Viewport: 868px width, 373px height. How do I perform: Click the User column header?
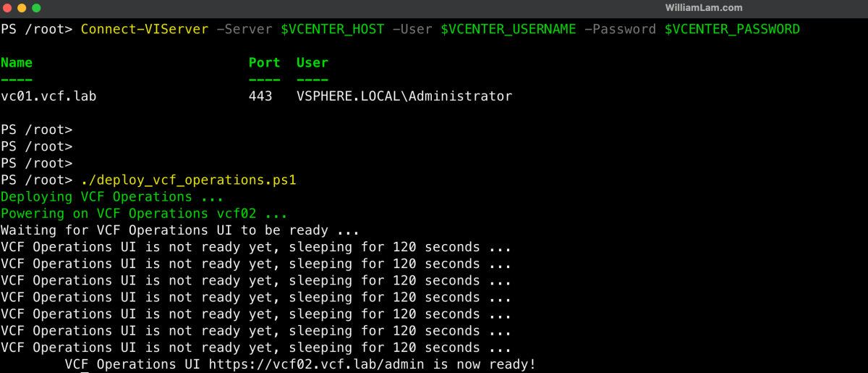[312, 63]
